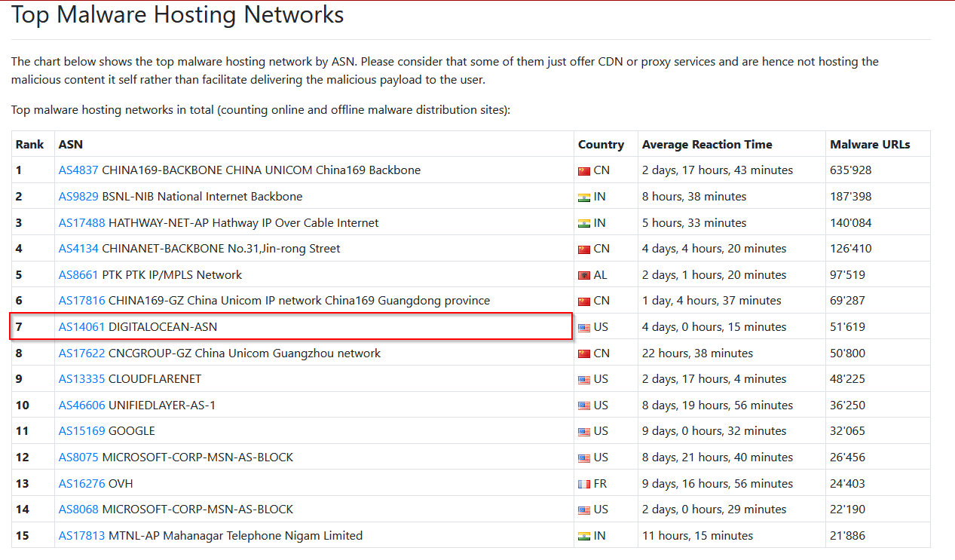Screen dimensions: 955x560
Task: Open the AS46606 UNIFIEDLAYER link
Action: tap(81, 405)
